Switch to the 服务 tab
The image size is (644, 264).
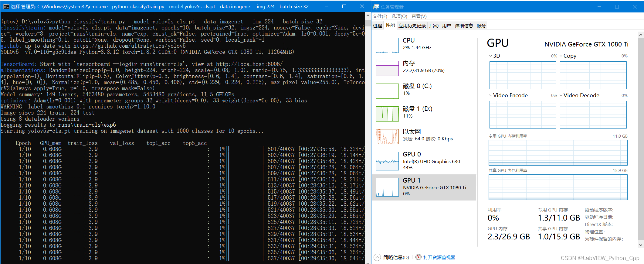click(x=481, y=26)
